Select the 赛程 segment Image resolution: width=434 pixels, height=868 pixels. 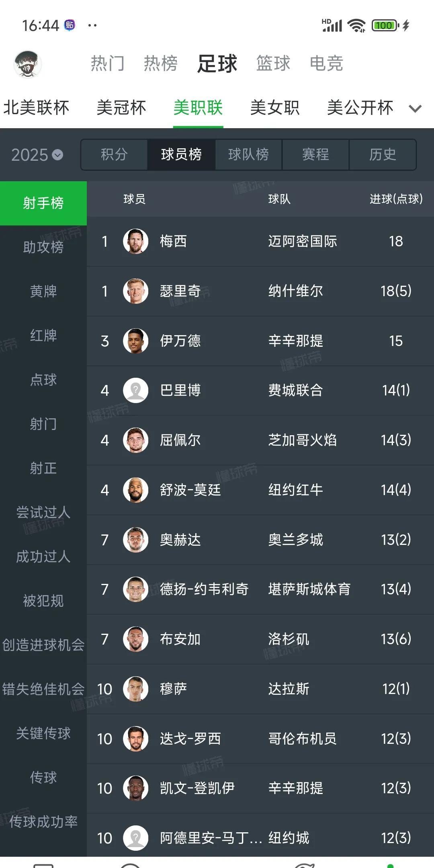[x=315, y=155]
